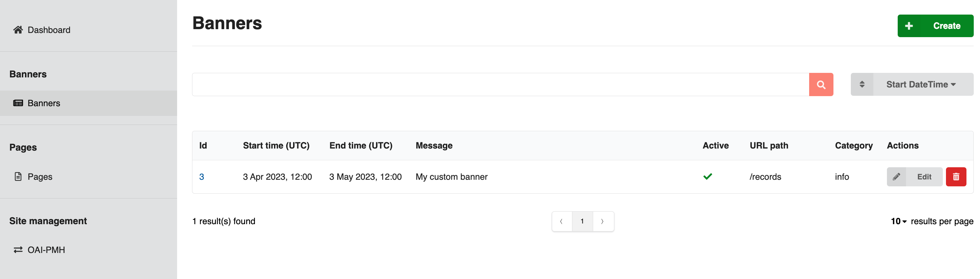This screenshot has height=279, width=980.
Task: Click the green Active checkmark
Action: [x=707, y=176]
